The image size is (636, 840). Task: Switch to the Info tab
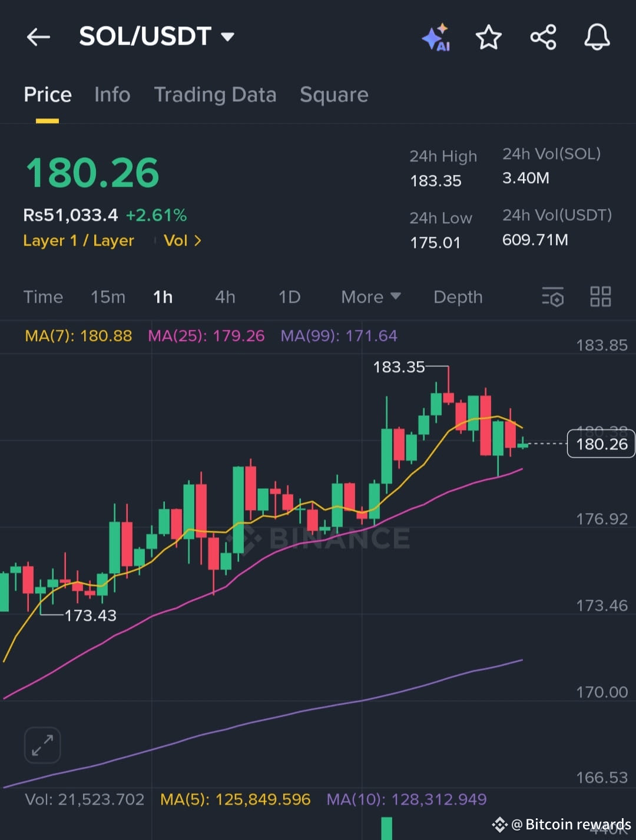(112, 95)
